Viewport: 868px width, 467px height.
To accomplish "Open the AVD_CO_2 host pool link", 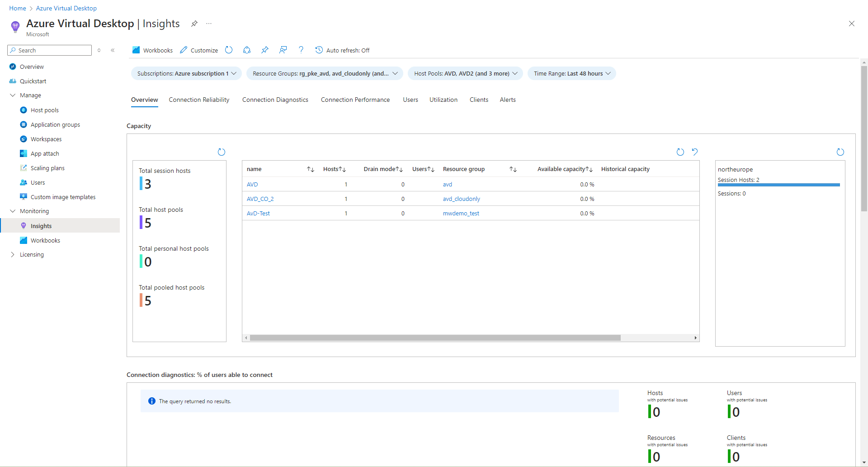I will tap(260, 199).
